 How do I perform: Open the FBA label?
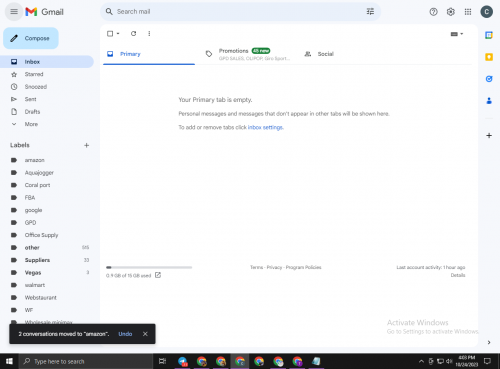click(x=47, y=198)
